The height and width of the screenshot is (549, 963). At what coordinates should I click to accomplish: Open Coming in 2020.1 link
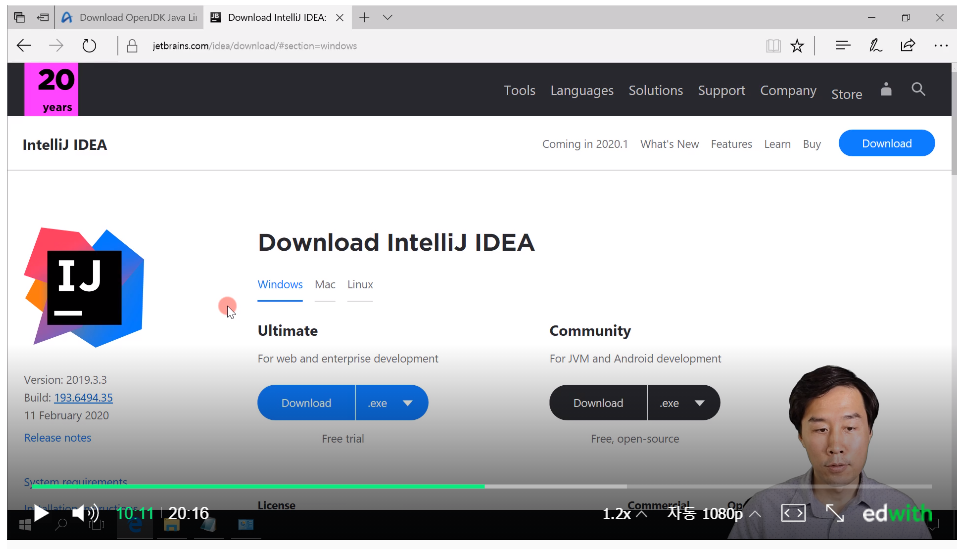pos(585,144)
